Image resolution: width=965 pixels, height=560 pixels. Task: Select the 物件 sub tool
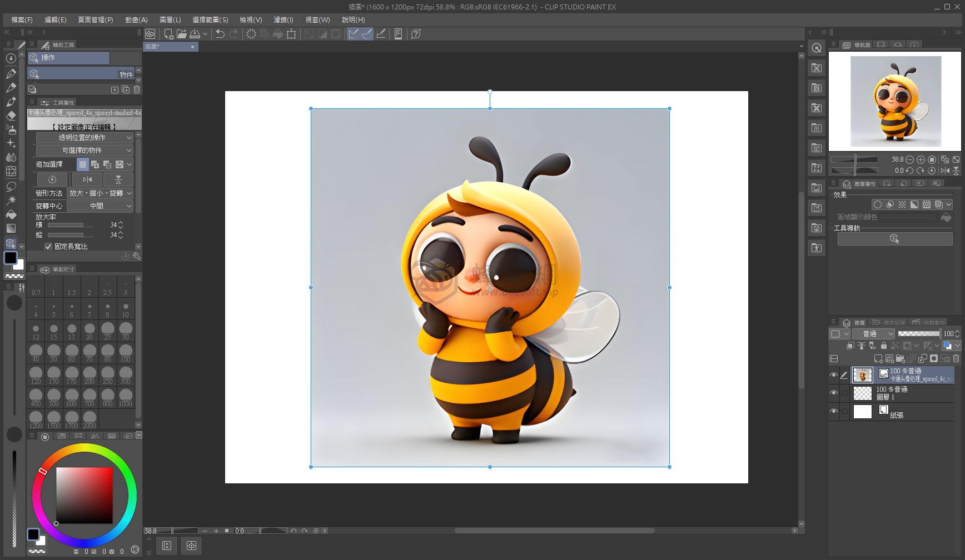[81, 74]
